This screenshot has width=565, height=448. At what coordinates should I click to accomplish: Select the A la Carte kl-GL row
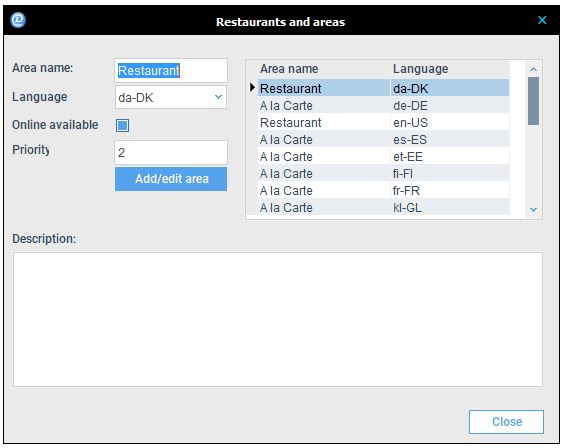(x=384, y=207)
